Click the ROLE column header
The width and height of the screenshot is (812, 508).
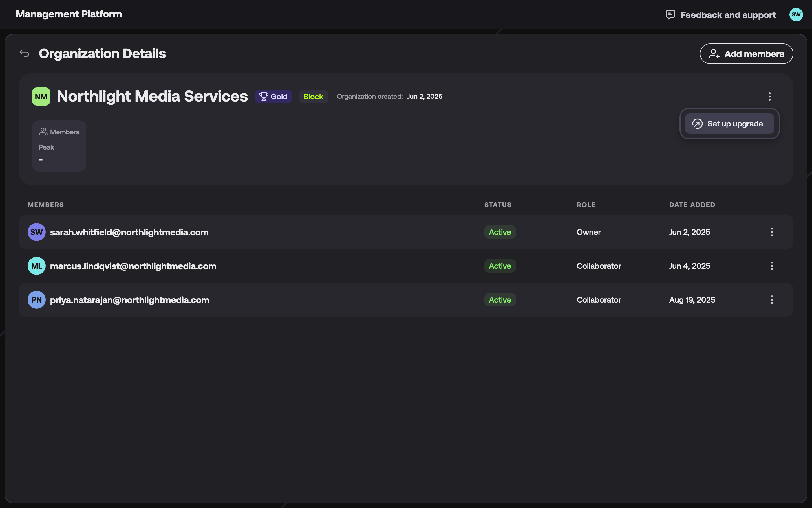pyautogui.click(x=586, y=205)
